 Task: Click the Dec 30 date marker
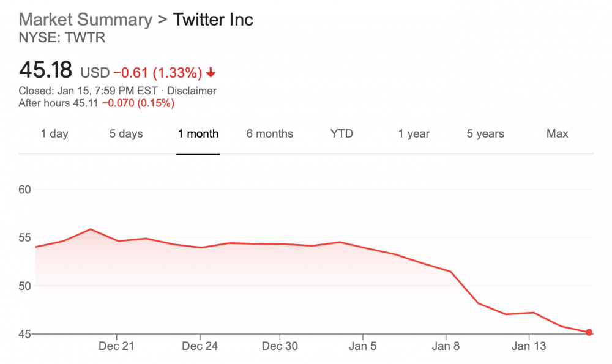(280, 346)
